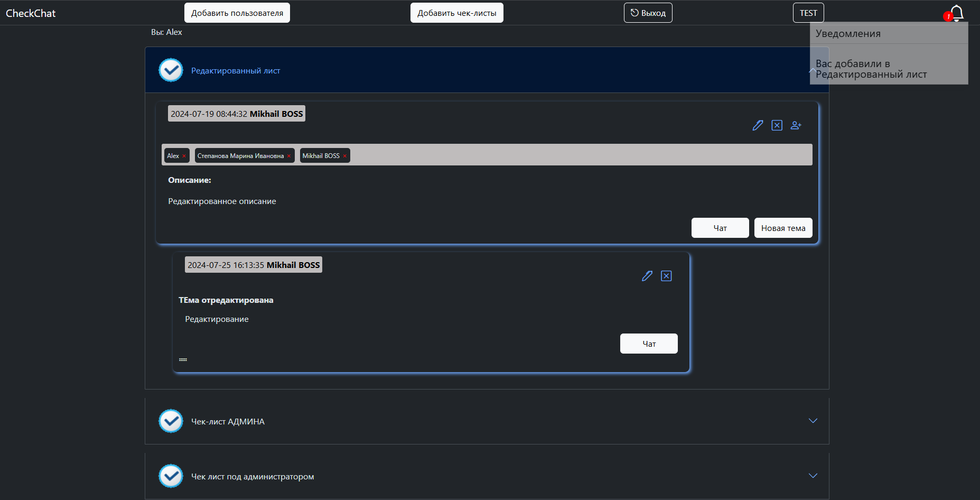Screen dimensions: 980x500
Task: Remove Alex tag using its red x
Action: click(184, 156)
